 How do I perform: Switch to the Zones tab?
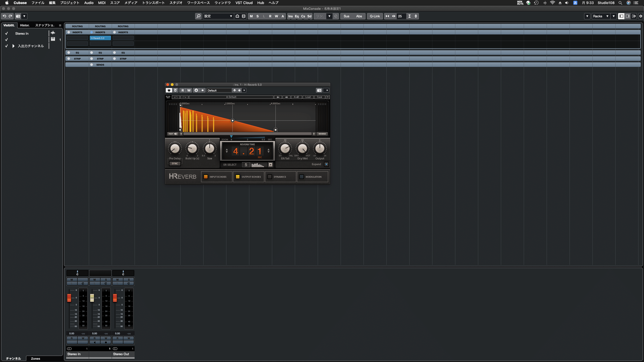35,358
